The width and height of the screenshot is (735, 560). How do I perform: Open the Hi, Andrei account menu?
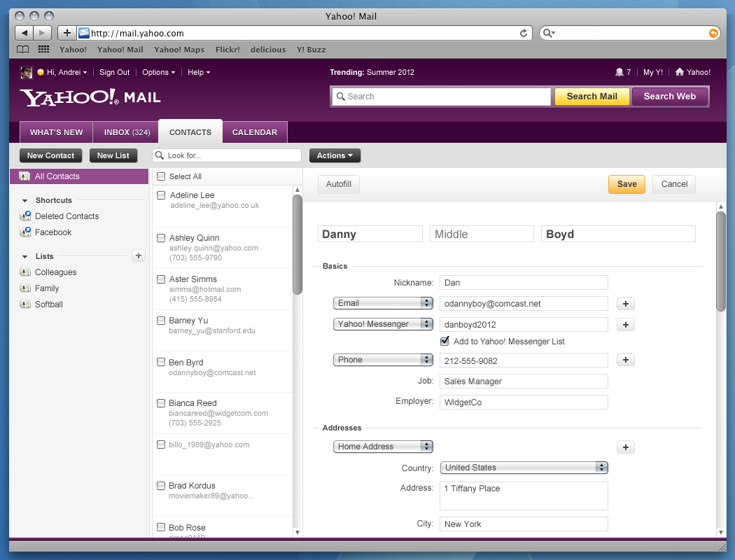click(66, 72)
